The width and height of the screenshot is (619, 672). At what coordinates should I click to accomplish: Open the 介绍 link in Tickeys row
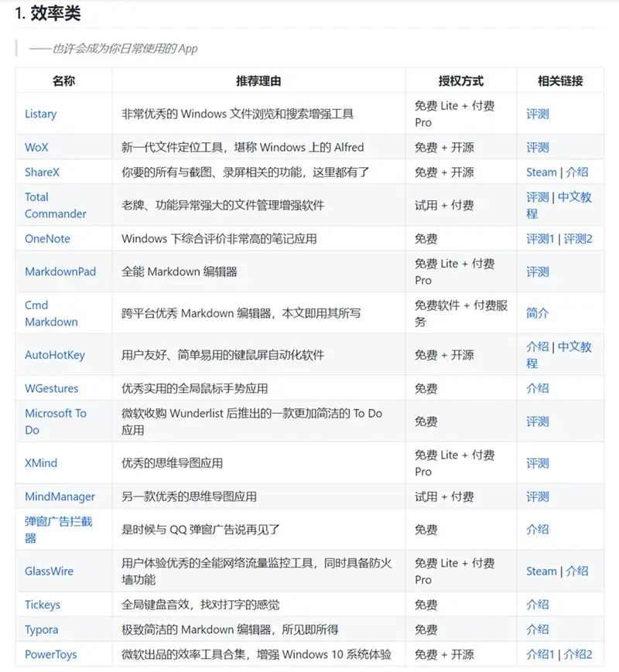(538, 605)
